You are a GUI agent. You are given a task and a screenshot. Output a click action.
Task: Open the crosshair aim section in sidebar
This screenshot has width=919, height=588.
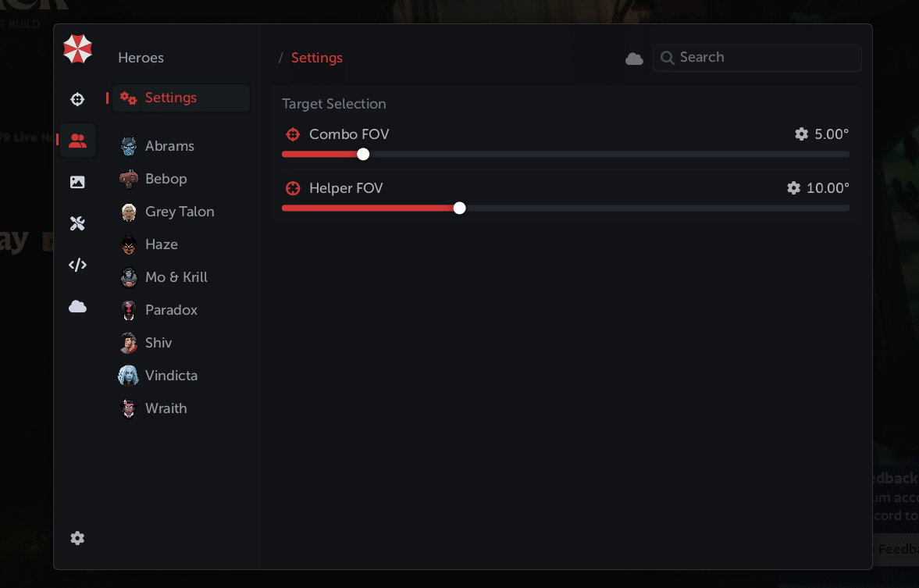77,99
